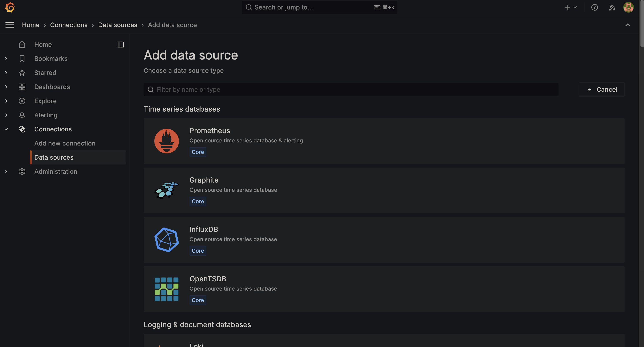The image size is (644, 347).
Task: Expand the Dashboards section in the sidebar
Action: coord(6,87)
